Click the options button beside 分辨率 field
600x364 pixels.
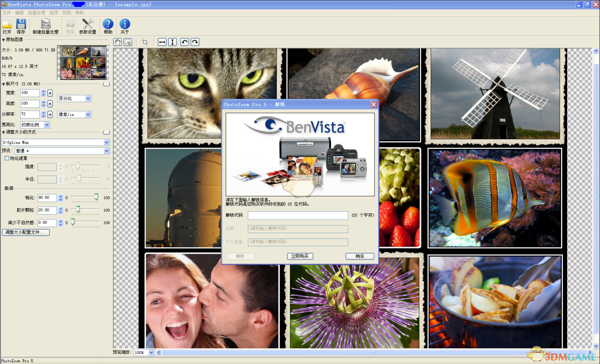50,114
